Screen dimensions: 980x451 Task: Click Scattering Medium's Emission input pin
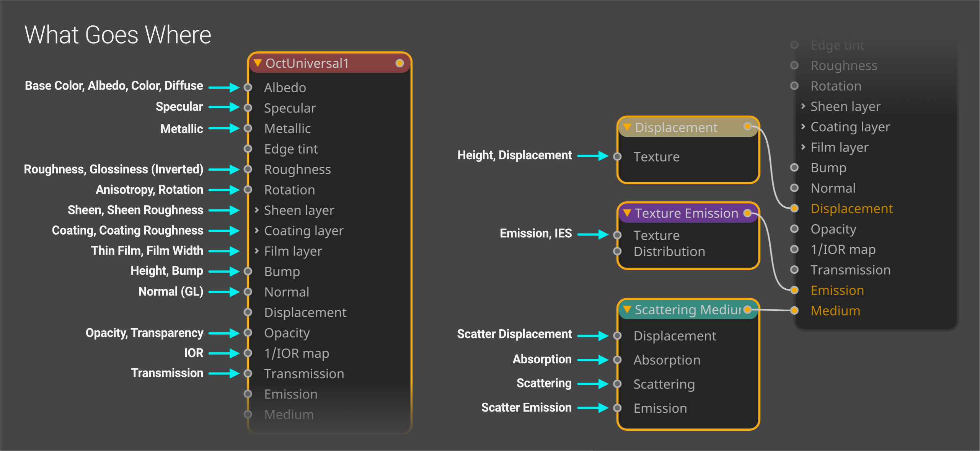point(617,408)
